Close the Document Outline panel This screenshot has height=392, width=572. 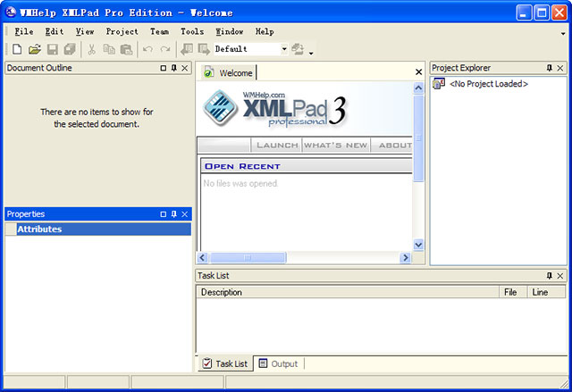tap(185, 68)
